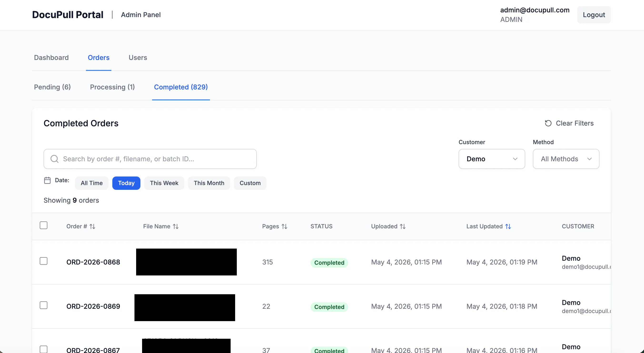644x353 pixels.
Task: Open the Orders tab
Action: [x=99, y=58]
